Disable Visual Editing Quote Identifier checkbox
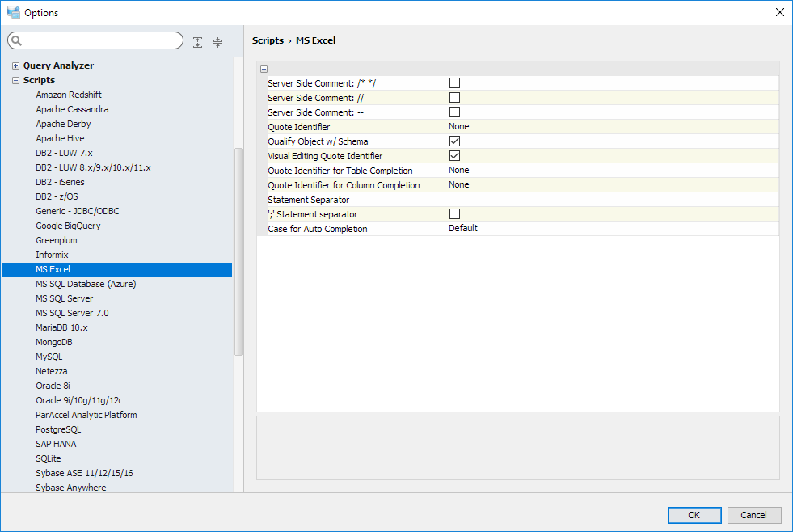The width and height of the screenshot is (793, 532). (x=454, y=155)
